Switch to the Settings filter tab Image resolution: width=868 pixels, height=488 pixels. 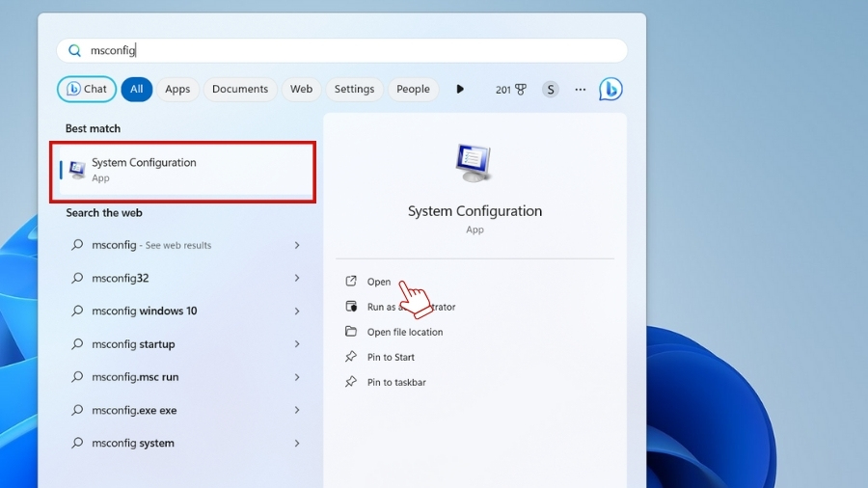pyautogui.click(x=354, y=89)
